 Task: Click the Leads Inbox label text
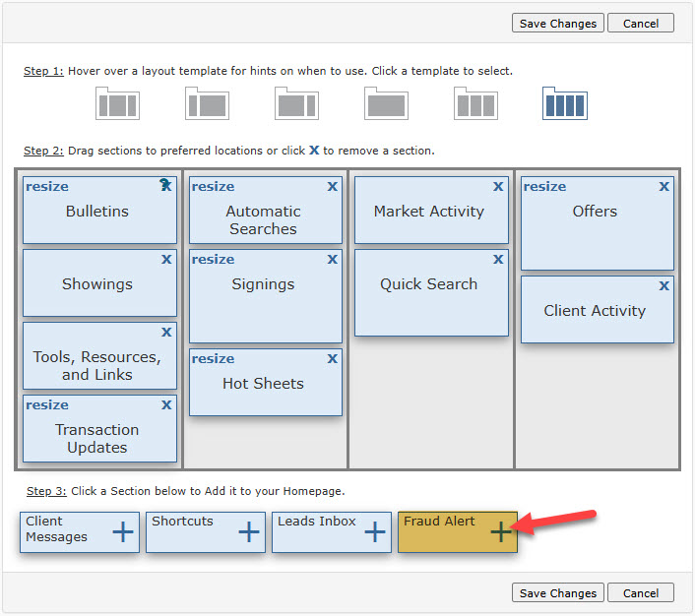[x=316, y=522]
